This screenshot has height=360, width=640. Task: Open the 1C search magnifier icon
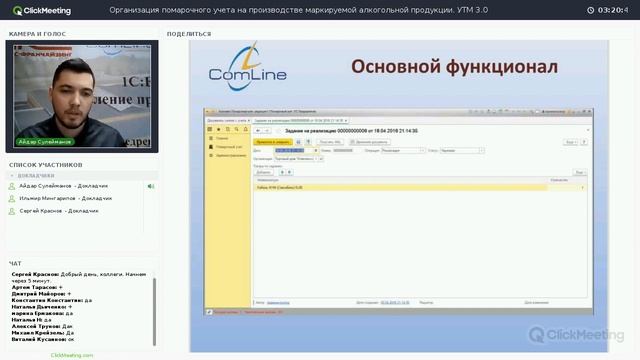point(237,129)
